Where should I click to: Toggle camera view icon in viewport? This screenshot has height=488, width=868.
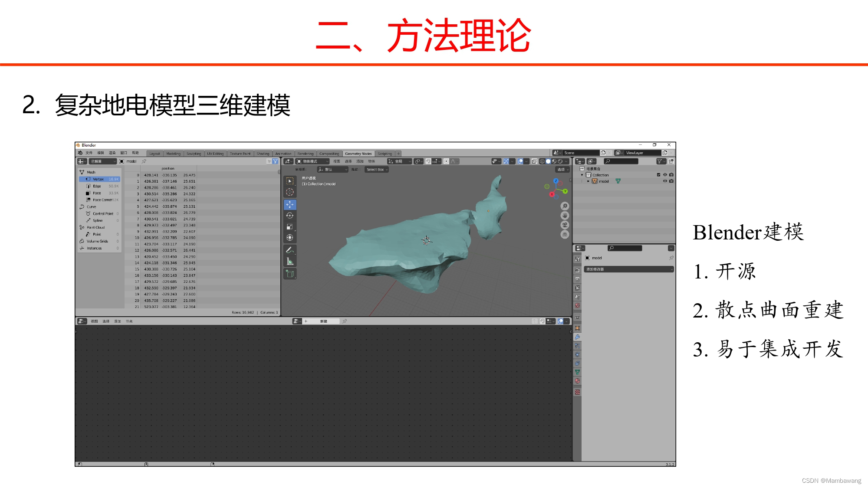tap(565, 225)
